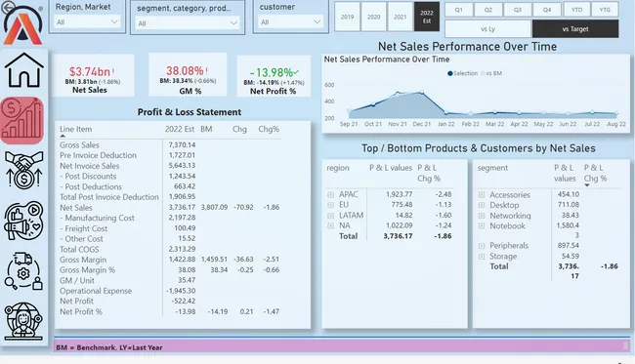Screen dimensions: 635x364
Task: Expand the Accessories segment row
Action: pyautogui.click(x=482, y=195)
